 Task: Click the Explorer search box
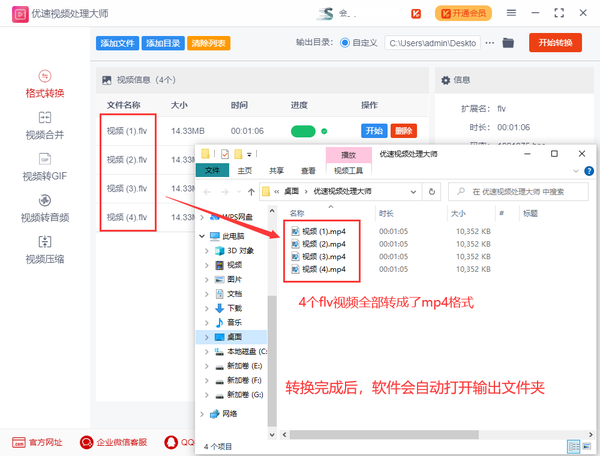pyautogui.click(x=518, y=192)
